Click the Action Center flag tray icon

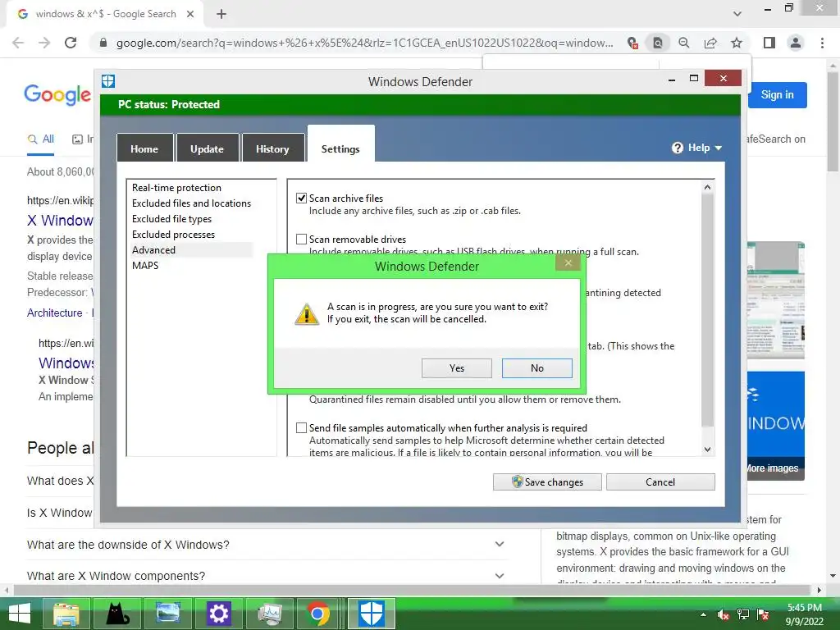[x=763, y=614]
